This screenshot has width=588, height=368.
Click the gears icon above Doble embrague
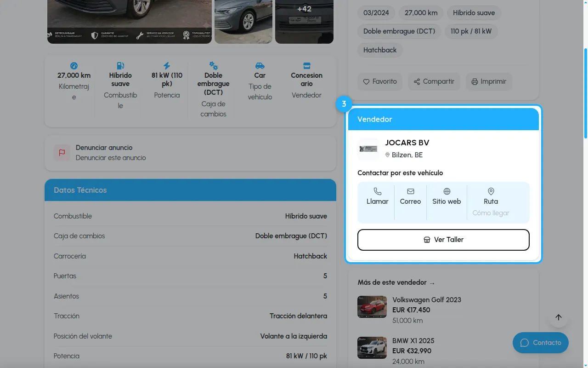(x=214, y=66)
